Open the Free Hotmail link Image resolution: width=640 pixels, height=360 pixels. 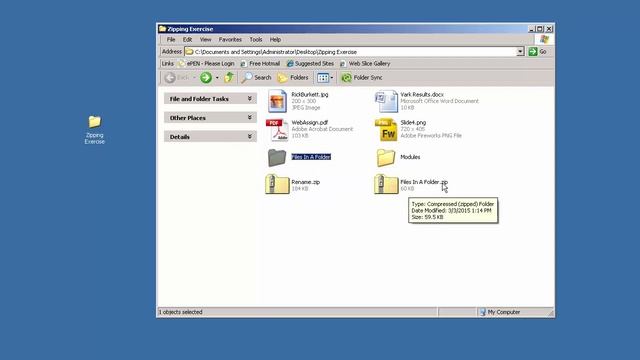(260, 64)
